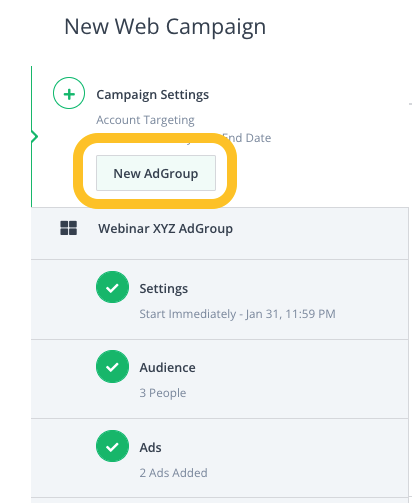Click the green chevron marker on sidebar edge
412x503 pixels.
35,137
